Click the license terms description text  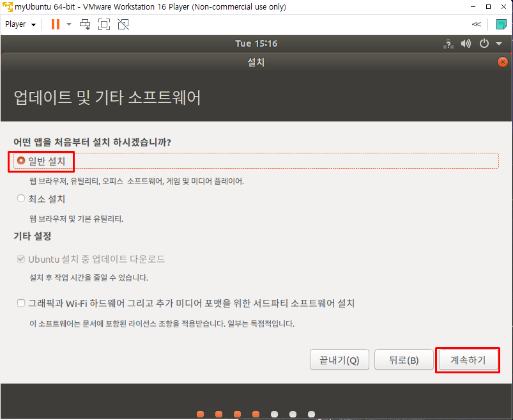pos(162,324)
